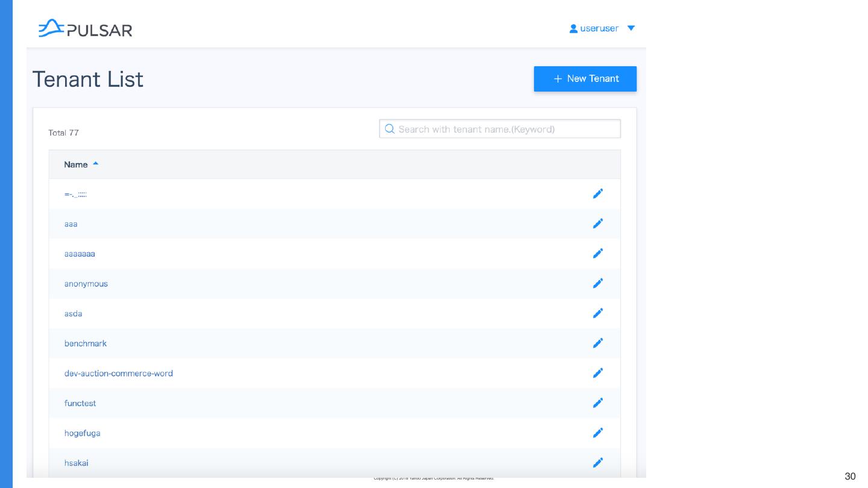
Task: Open the useruser account dropdown arrow
Action: 631,28
